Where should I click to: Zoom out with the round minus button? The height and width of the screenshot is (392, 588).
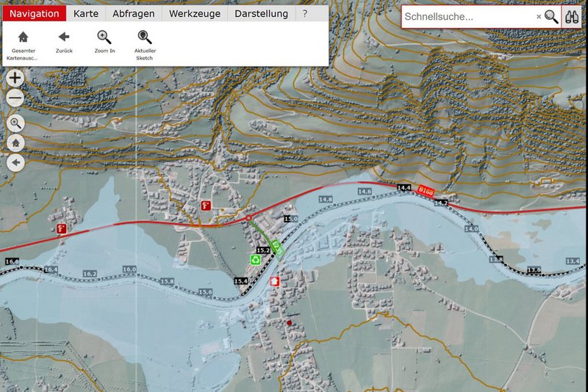pos(15,98)
